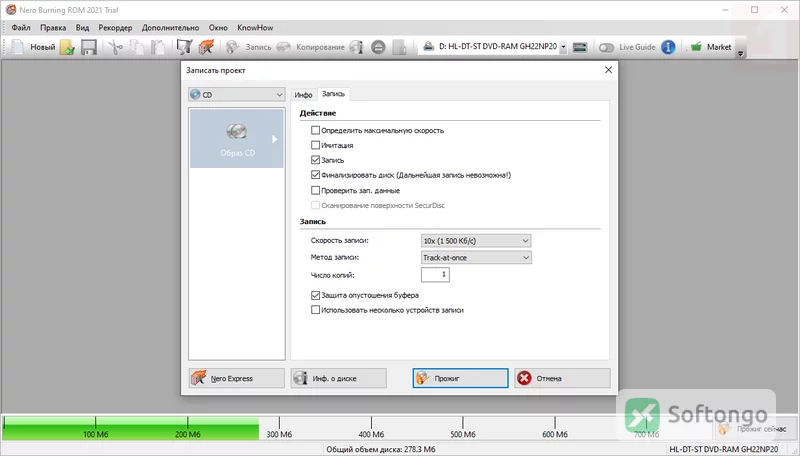Click the New compilation page icon
The height and width of the screenshot is (456, 800).
coord(18,47)
